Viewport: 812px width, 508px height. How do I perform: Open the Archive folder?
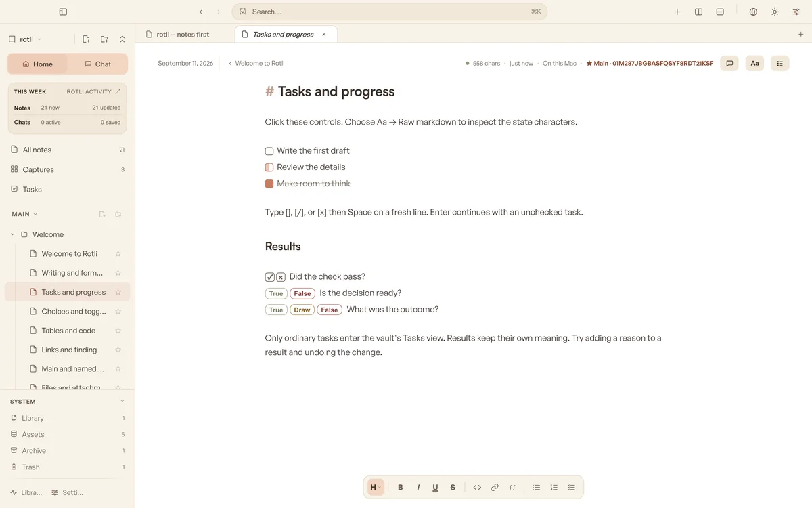pyautogui.click(x=67, y=450)
